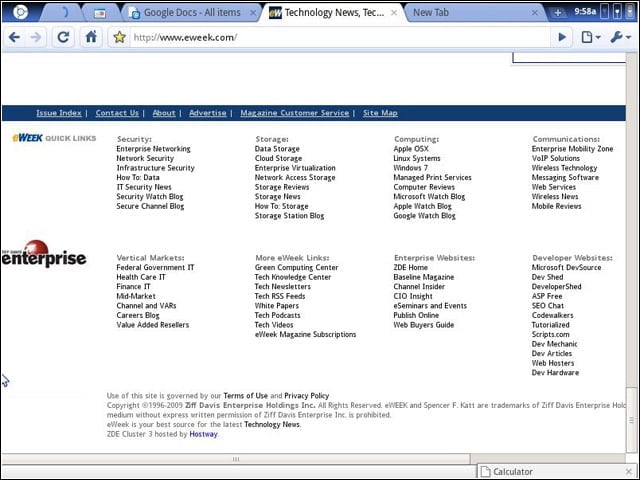Click the browser back arrow button

click(x=14, y=38)
